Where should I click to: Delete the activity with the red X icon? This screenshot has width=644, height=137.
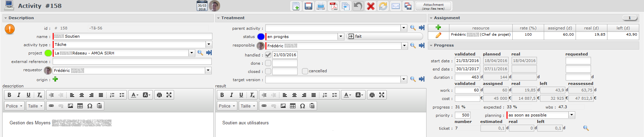tap(371, 6)
